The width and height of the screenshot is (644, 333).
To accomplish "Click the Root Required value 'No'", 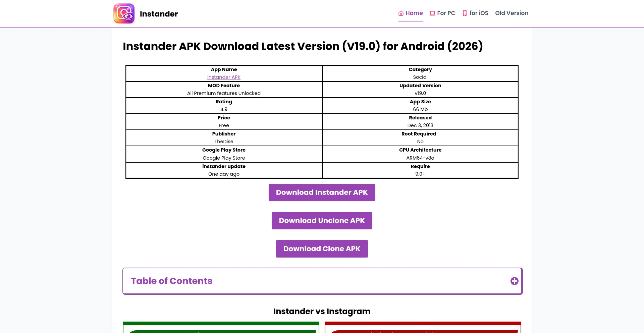I will click(420, 142).
